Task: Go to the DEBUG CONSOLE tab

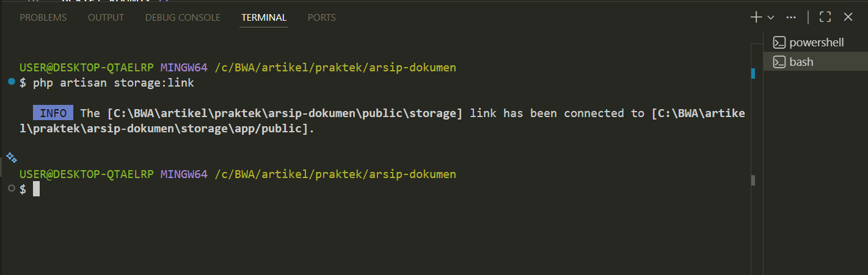Action: click(x=183, y=17)
